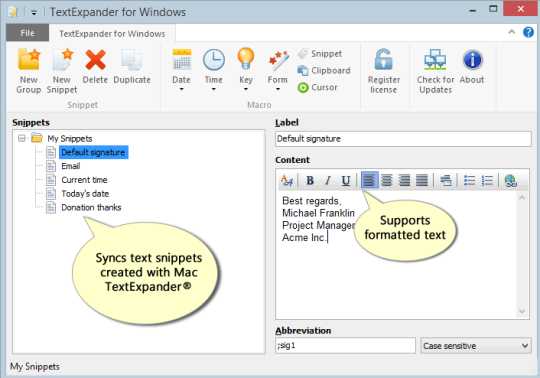Toggle bulleted list
The width and height of the screenshot is (540, 378).
click(469, 180)
